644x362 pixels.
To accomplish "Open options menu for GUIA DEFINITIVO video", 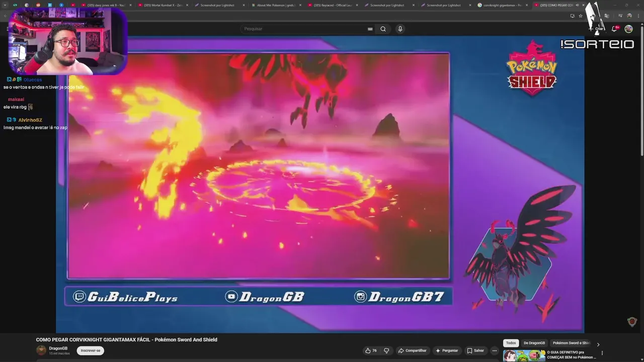I will 602,353.
